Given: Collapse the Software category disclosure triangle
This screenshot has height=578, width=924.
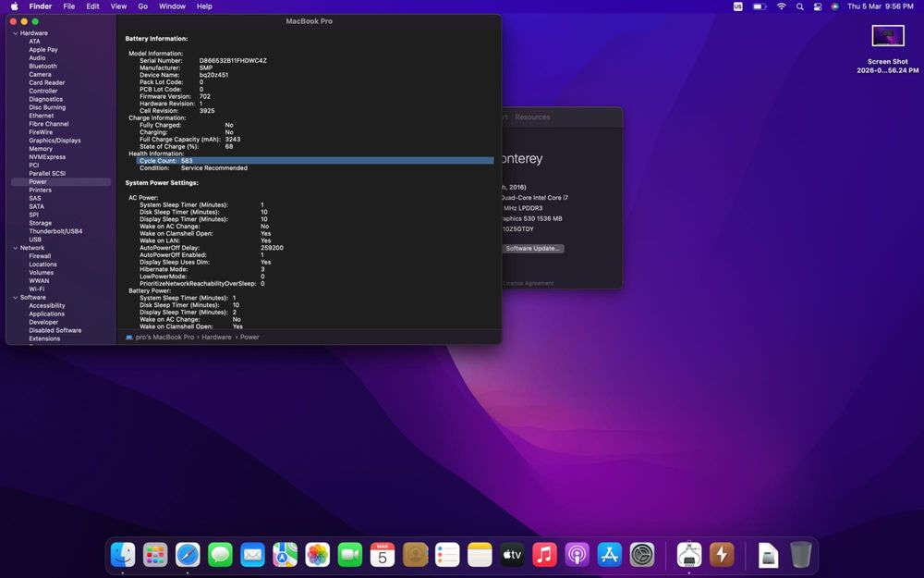Looking at the screenshot, I should [15, 298].
